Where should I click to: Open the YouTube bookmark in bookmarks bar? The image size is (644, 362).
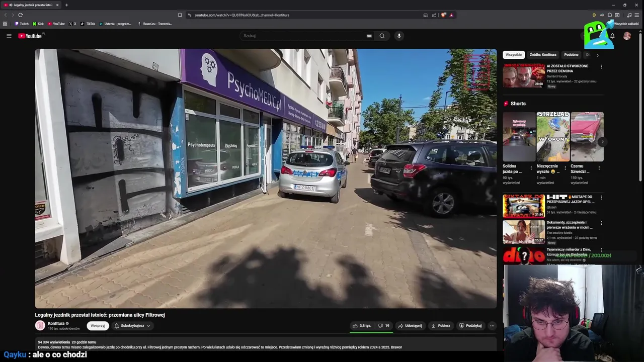(x=56, y=24)
